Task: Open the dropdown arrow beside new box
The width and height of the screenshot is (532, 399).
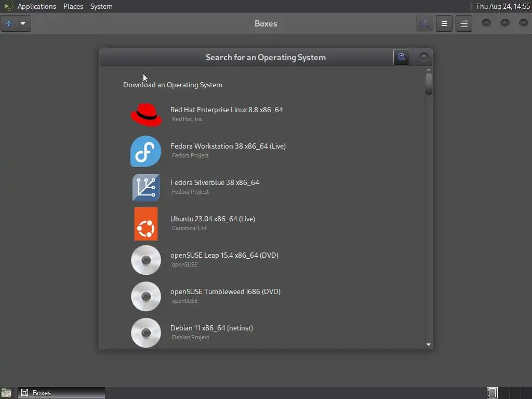Action: pyautogui.click(x=23, y=23)
